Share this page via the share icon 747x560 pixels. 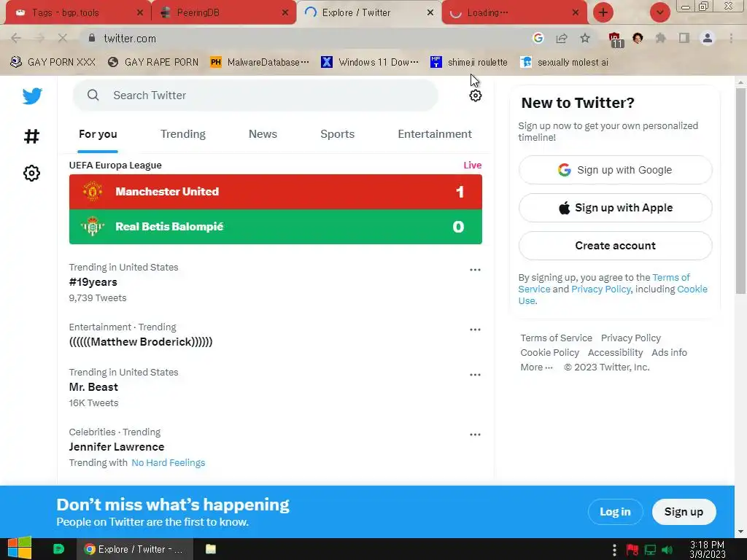pyautogui.click(x=562, y=38)
